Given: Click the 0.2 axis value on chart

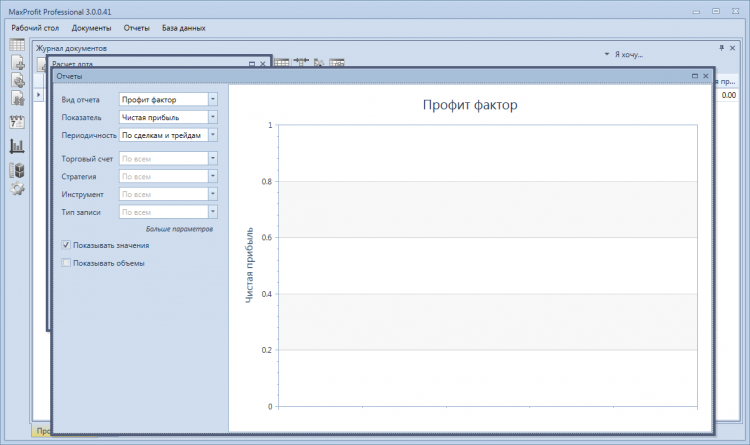Looking at the screenshot, I should pyautogui.click(x=266, y=350).
